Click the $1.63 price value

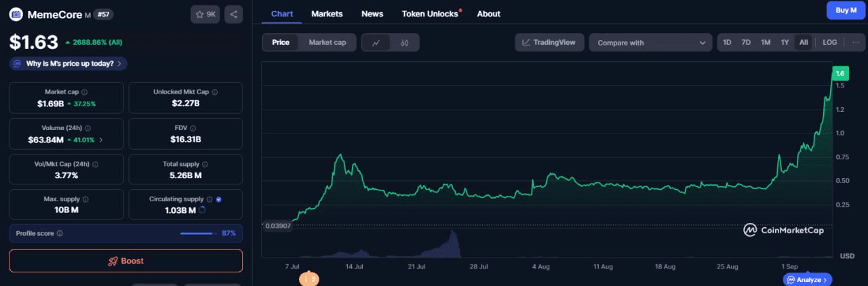coord(34,42)
